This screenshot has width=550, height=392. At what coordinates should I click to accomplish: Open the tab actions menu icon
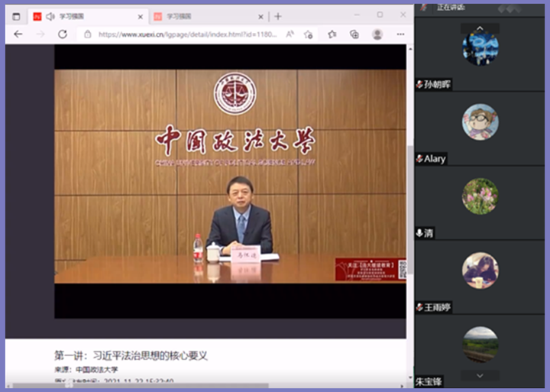tap(17, 16)
